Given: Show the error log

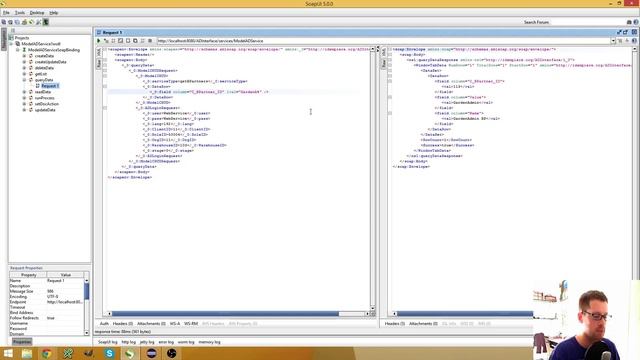Looking at the screenshot, I should tap(166, 342).
